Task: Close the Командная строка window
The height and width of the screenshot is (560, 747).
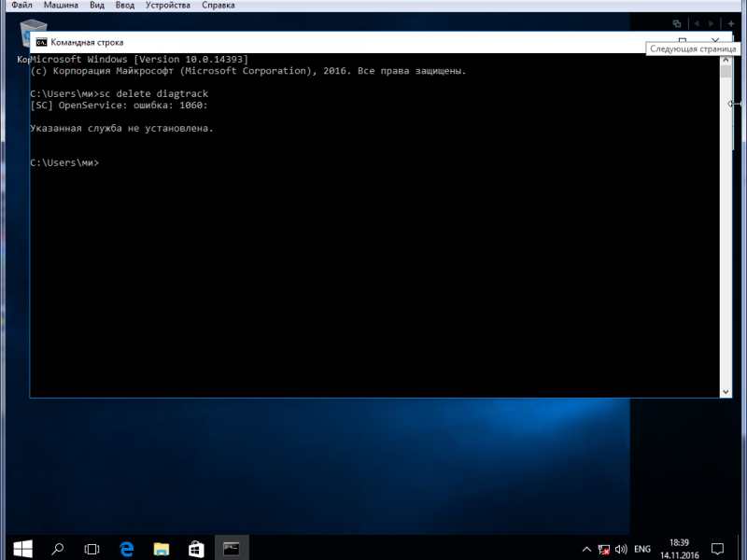Action: tap(715, 40)
